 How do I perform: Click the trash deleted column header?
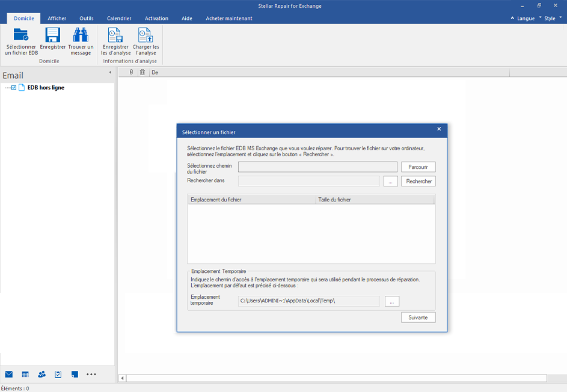143,72
